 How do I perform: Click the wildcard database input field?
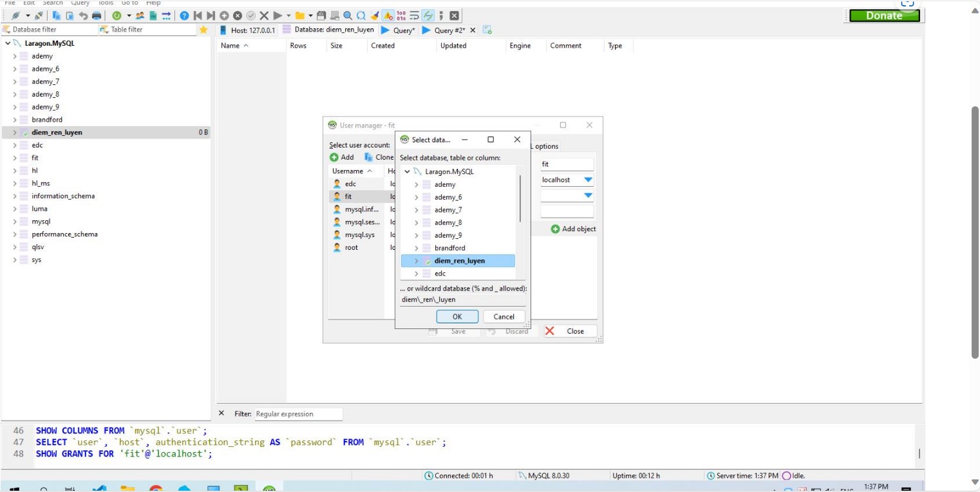[x=462, y=299]
